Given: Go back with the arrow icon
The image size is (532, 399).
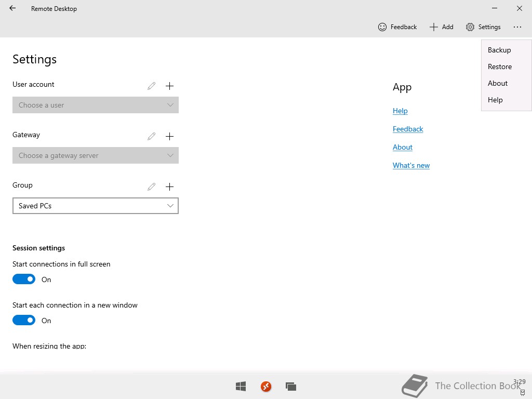Looking at the screenshot, I should coord(12,8).
